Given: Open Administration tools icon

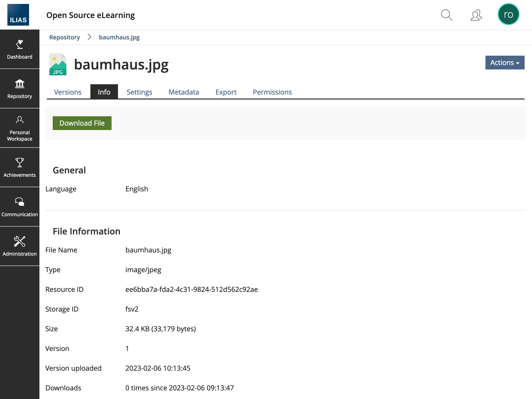Looking at the screenshot, I should tap(20, 246).
